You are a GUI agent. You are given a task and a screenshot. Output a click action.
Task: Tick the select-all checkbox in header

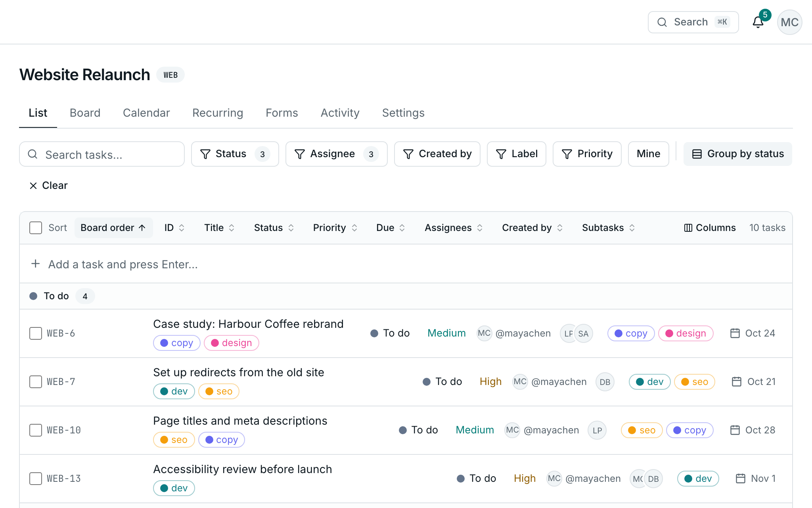click(36, 228)
